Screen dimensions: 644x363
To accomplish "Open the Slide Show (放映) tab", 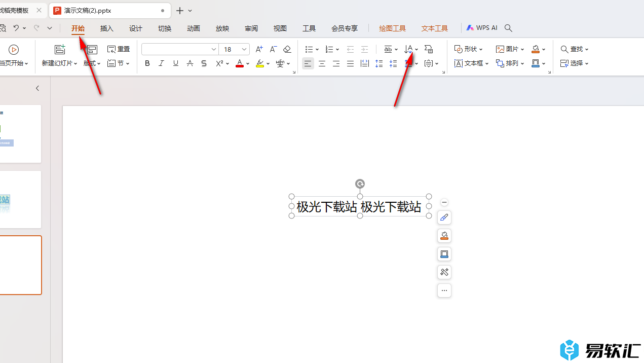I will tap(222, 28).
